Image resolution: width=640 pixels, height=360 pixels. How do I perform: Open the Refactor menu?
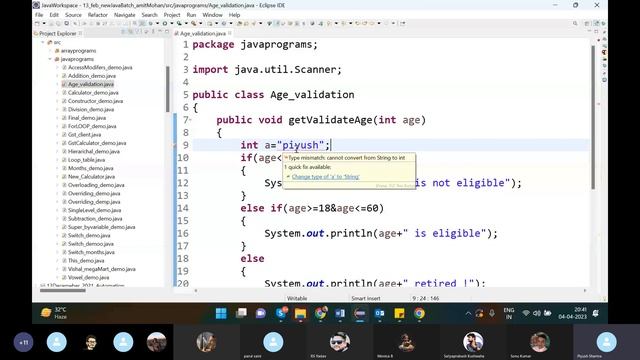98,15
